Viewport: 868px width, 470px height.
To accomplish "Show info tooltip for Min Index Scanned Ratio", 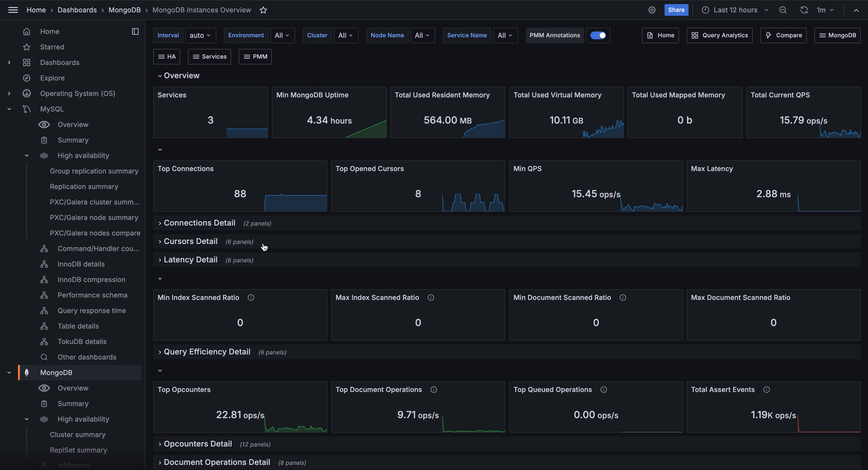I will click(251, 297).
